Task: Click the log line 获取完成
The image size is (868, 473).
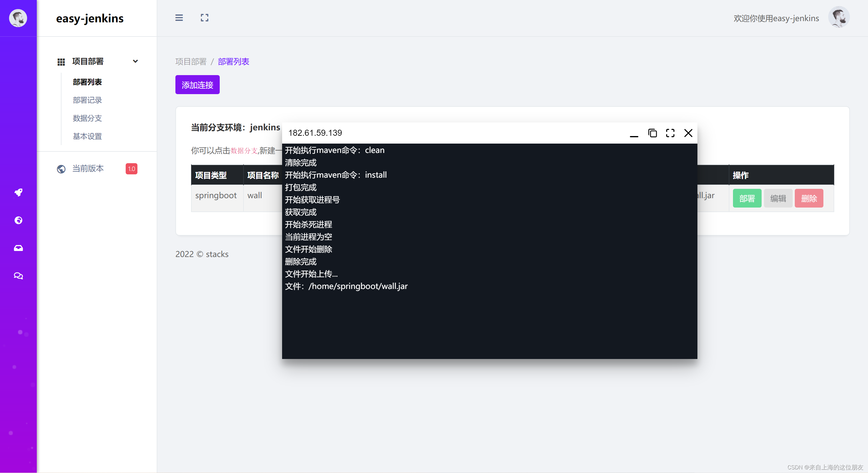Action: coord(300,212)
